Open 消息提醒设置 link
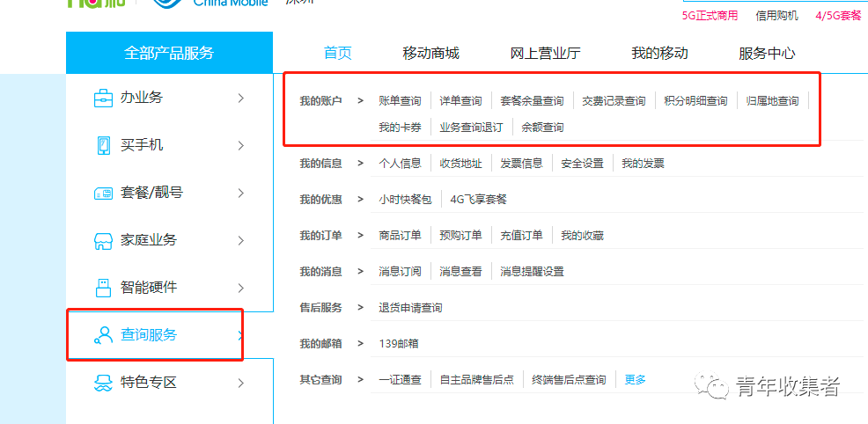This screenshot has width=868, height=424. click(532, 272)
